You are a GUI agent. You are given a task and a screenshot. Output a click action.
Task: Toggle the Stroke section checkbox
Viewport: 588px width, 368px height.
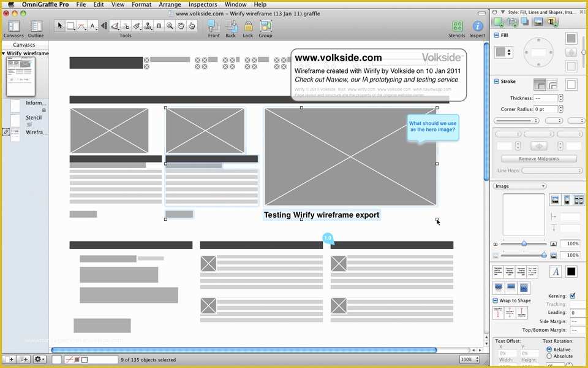point(496,81)
